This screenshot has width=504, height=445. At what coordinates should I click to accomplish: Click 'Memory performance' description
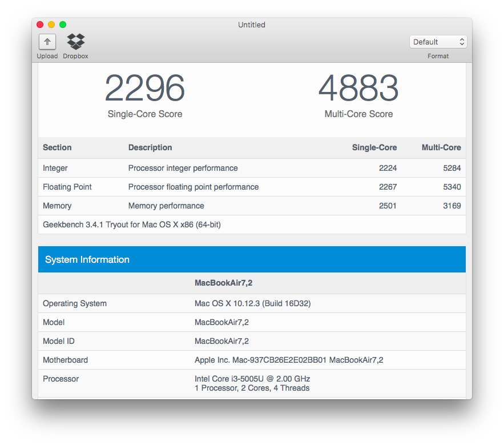[x=166, y=206]
